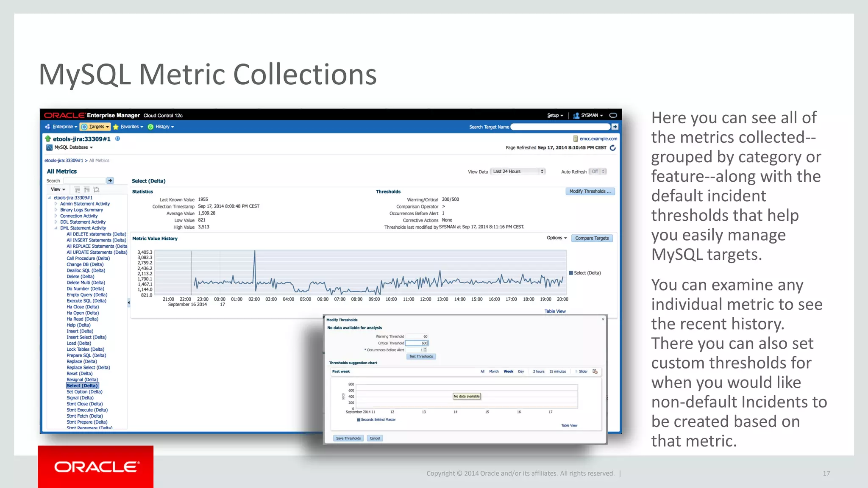868x488 pixels.
Task: Click the collapse all tree toolbar icon
Action: click(86, 189)
